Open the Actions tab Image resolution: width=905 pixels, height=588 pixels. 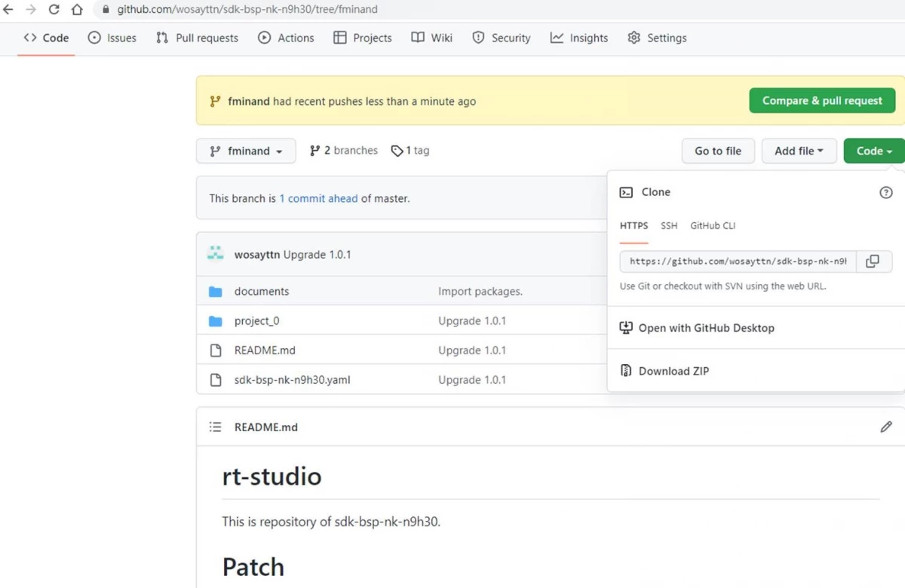(x=286, y=38)
